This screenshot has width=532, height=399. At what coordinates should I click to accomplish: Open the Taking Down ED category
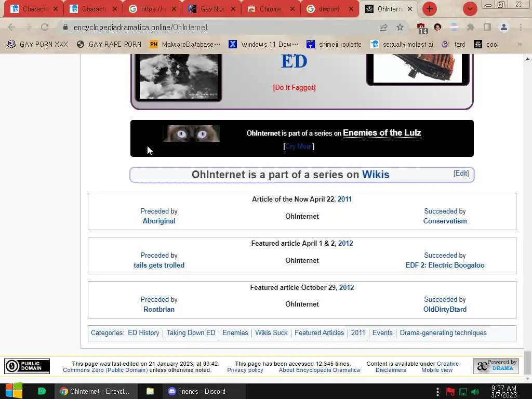click(191, 333)
